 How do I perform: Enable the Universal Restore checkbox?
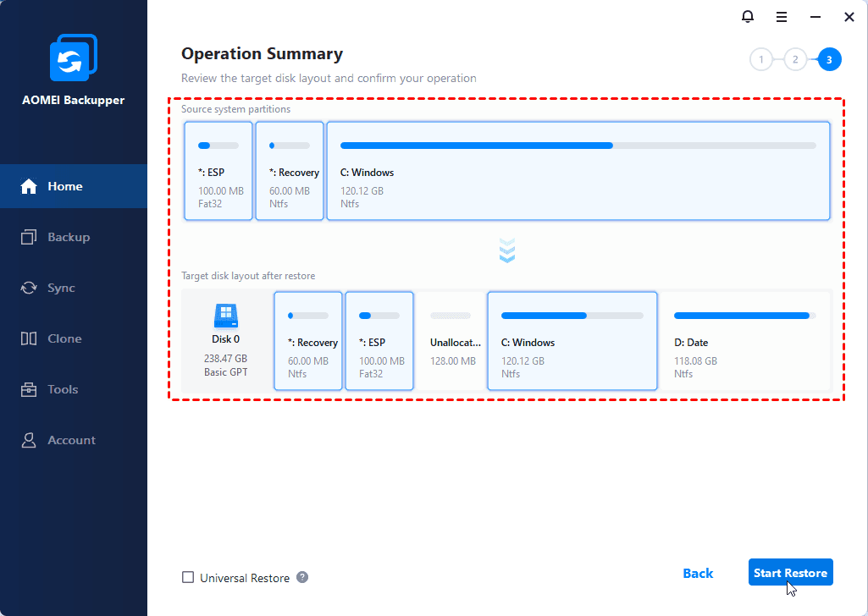(x=187, y=577)
